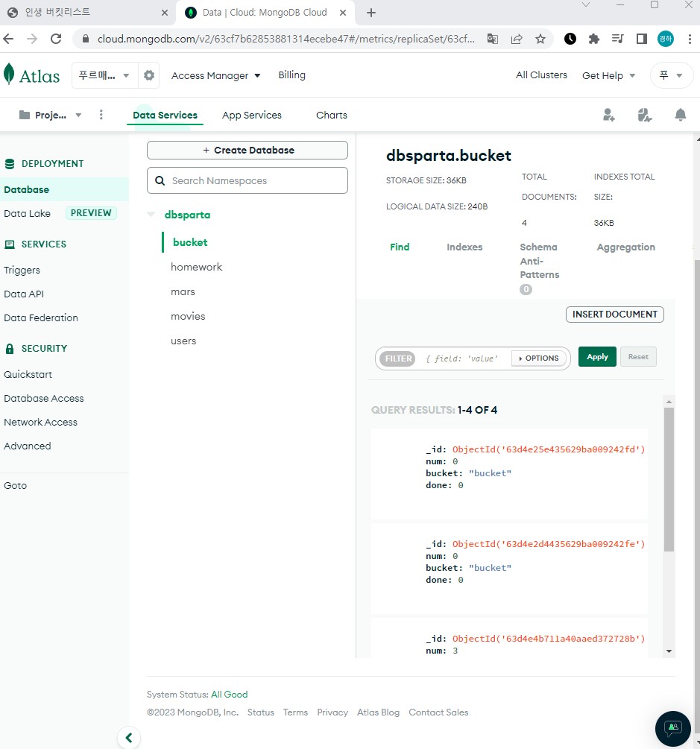
Task: Open Chrome three-dot menu
Action: pos(690,39)
